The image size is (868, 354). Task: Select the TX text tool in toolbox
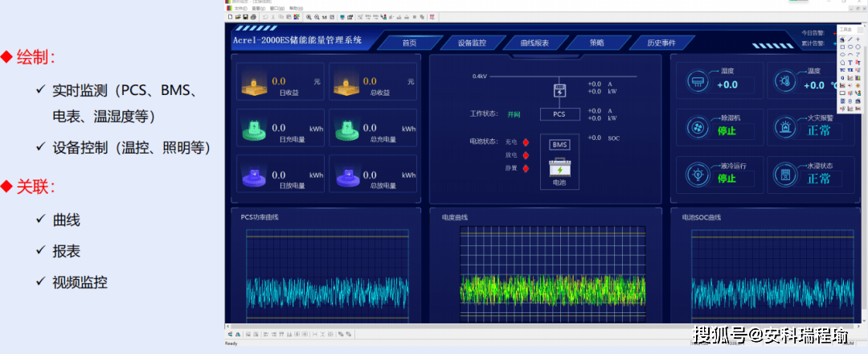click(850, 70)
